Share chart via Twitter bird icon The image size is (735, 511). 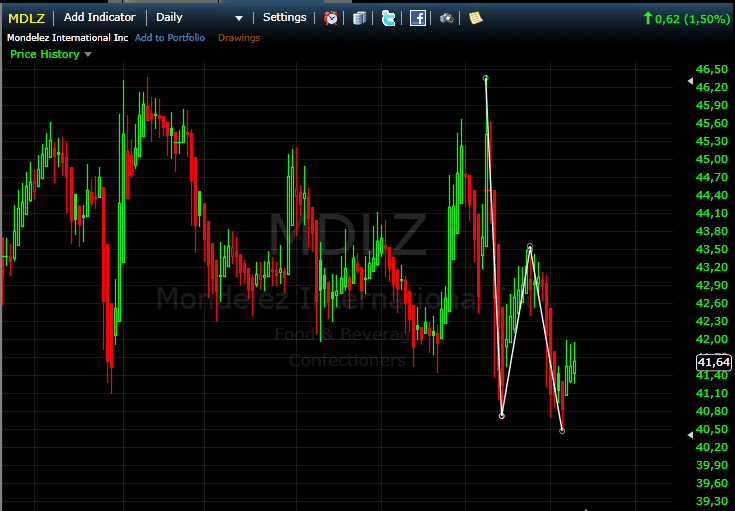(x=388, y=18)
